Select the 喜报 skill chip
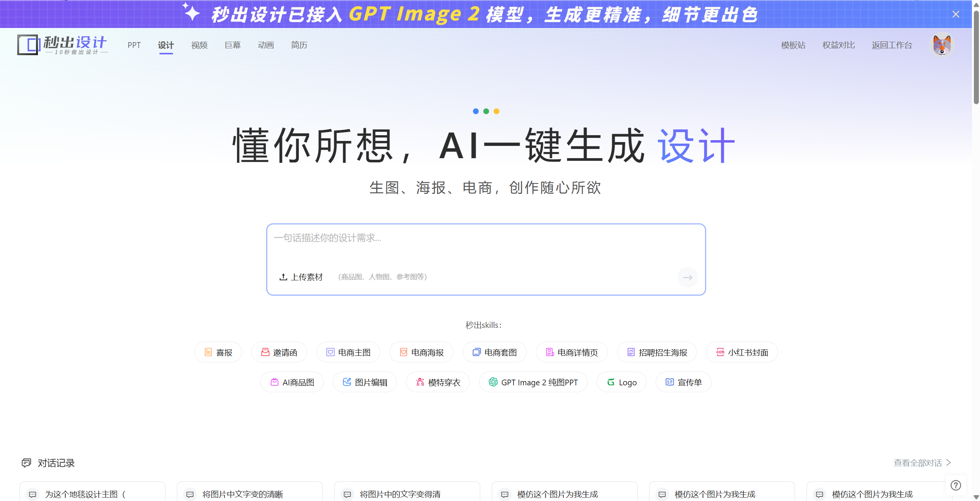 [218, 352]
